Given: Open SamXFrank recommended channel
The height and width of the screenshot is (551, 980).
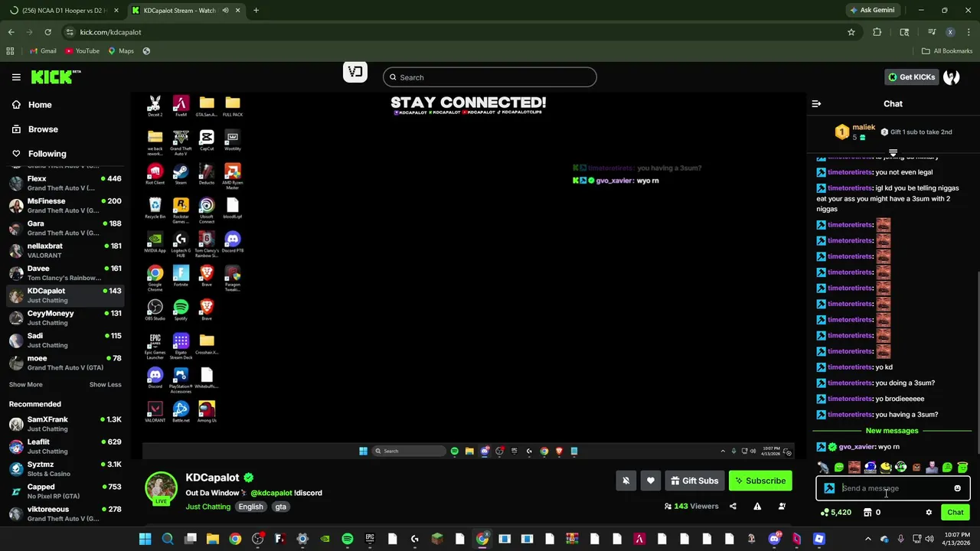Looking at the screenshot, I should pyautogui.click(x=65, y=424).
